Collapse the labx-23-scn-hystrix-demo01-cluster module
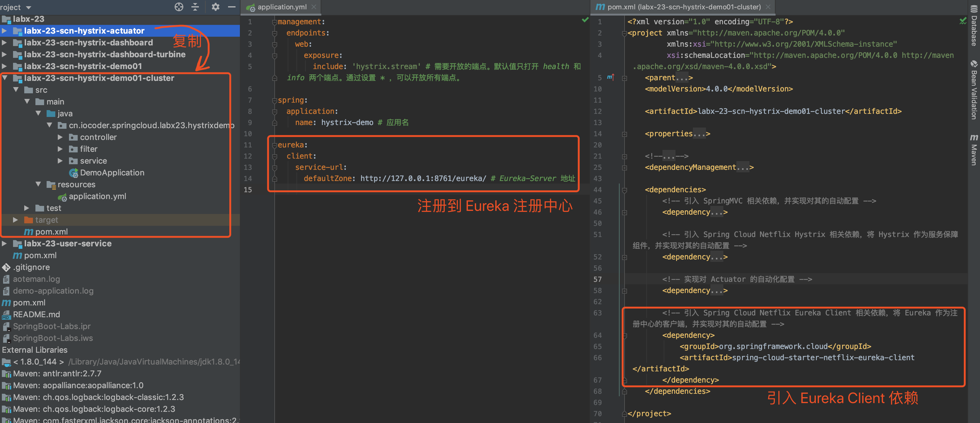Image resolution: width=980 pixels, height=423 pixels. [5, 78]
